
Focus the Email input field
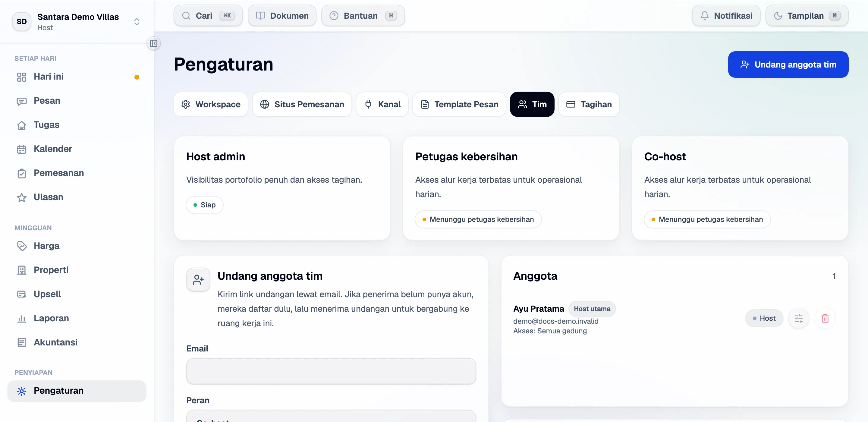pos(331,371)
